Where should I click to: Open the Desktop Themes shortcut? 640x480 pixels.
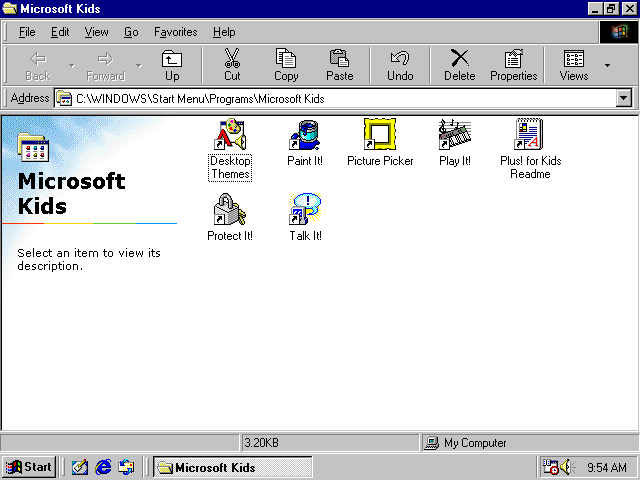coord(230,135)
